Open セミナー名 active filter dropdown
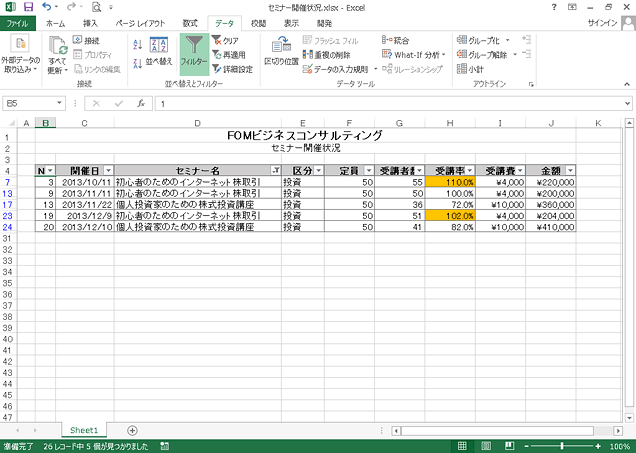636x453 pixels. 276,170
